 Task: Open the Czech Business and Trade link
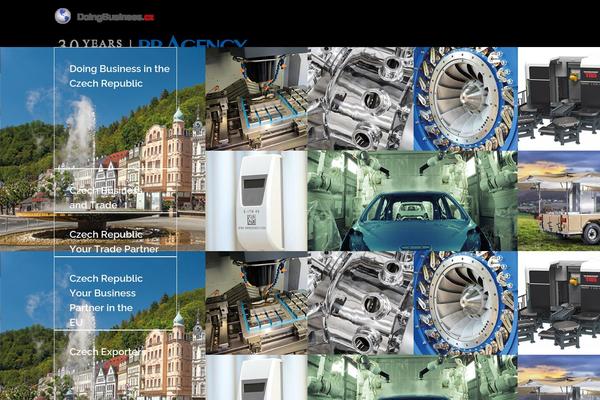tap(103, 198)
